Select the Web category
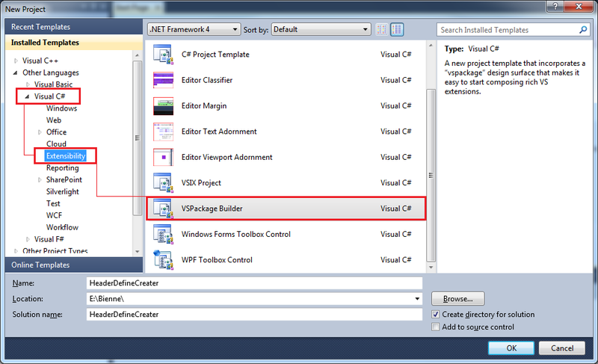The width and height of the screenshot is (598, 364). tap(54, 120)
